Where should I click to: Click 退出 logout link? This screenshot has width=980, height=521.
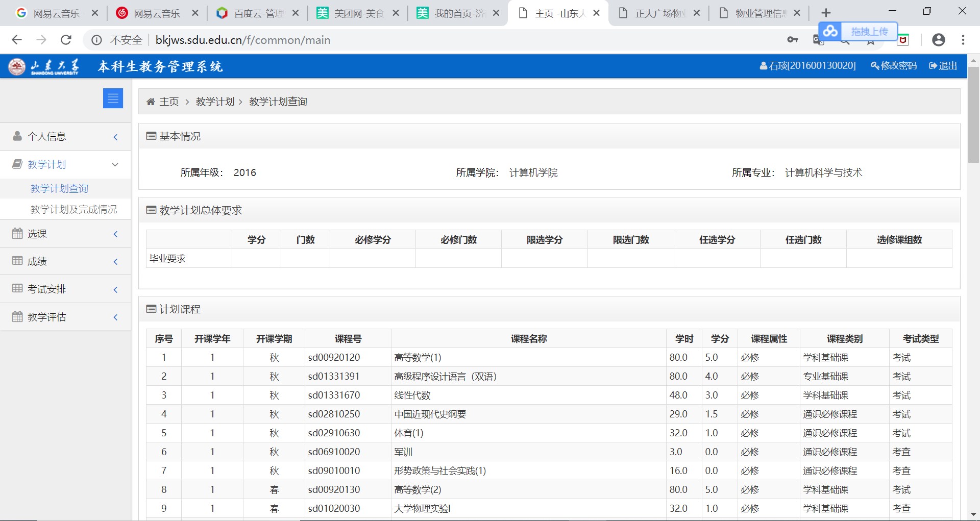943,66
